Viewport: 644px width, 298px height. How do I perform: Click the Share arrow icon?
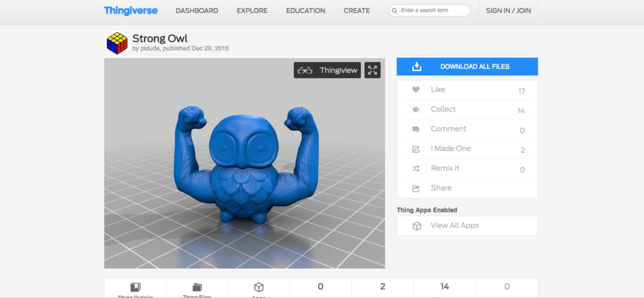(416, 189)
